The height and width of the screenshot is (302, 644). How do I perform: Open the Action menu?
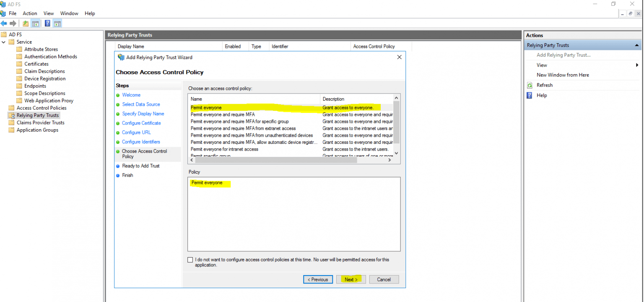click(30, 13)
